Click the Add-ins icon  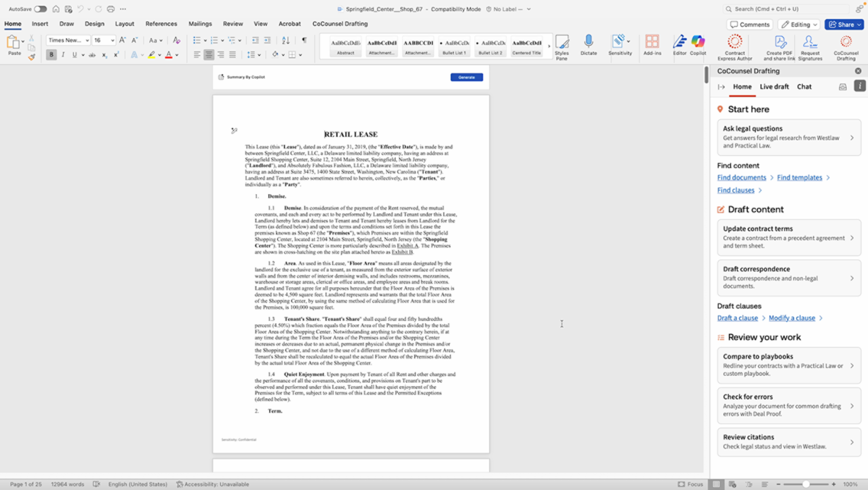652,43
